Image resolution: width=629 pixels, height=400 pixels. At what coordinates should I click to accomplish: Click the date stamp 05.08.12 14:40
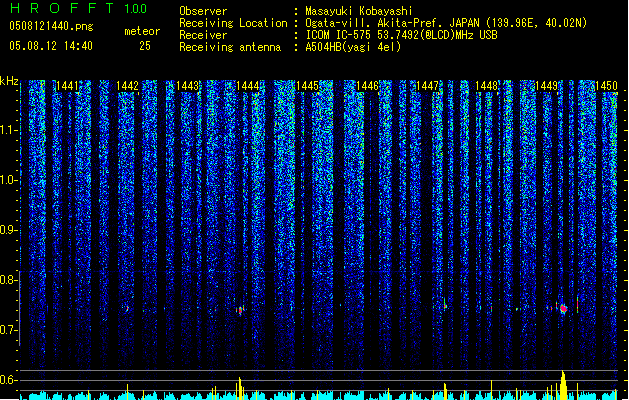point(51,46)
